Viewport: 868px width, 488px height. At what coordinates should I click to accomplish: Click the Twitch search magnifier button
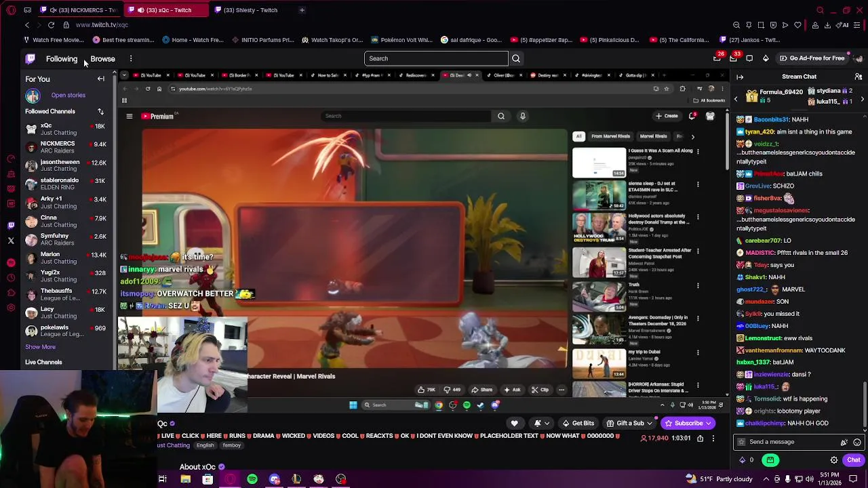[516, 58]
